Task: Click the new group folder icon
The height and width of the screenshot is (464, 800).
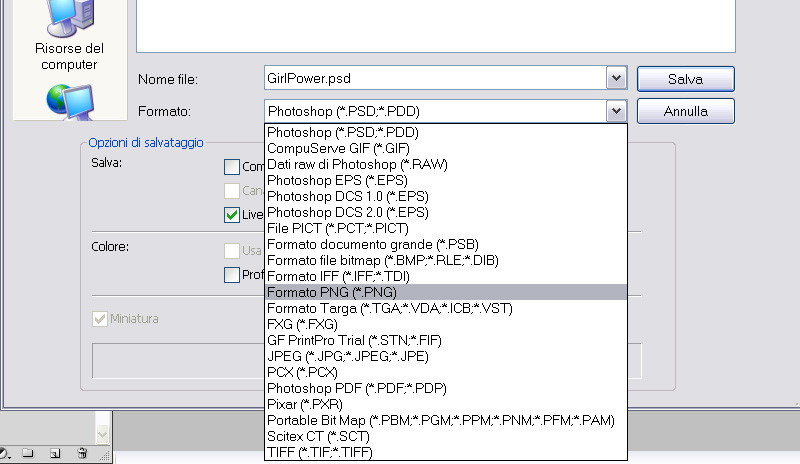Action: pos(30,453)
